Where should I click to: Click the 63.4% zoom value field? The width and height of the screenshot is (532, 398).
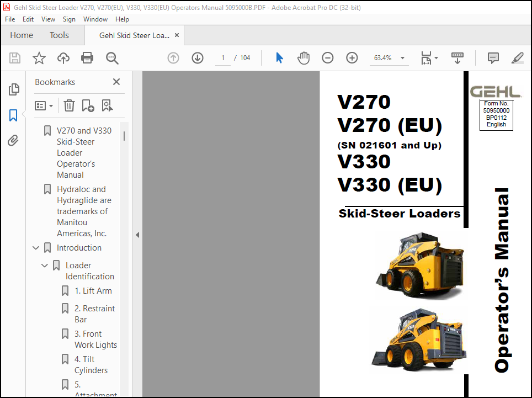pos(382,58)
